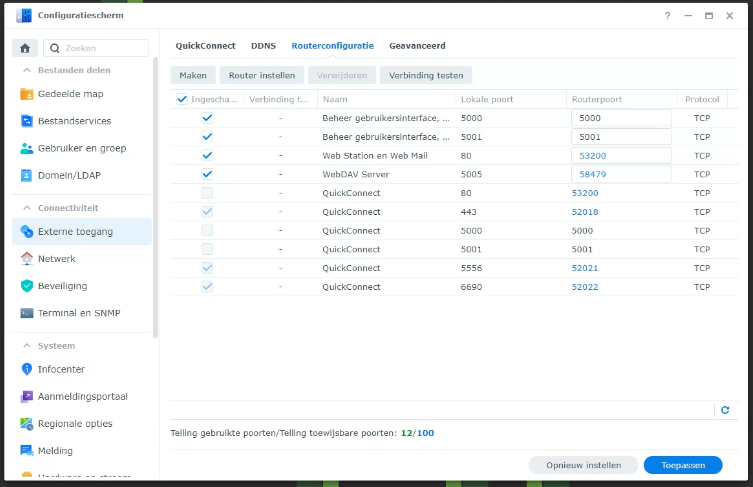Image resolution: width=753 pixels, height=487 pixels.
Task: Open Aanmeldingsportaal icon
Action: (26, 396)
